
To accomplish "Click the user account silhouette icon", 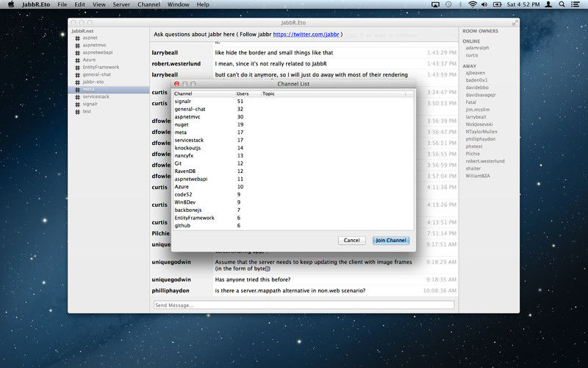I will (x=548, y=4).
